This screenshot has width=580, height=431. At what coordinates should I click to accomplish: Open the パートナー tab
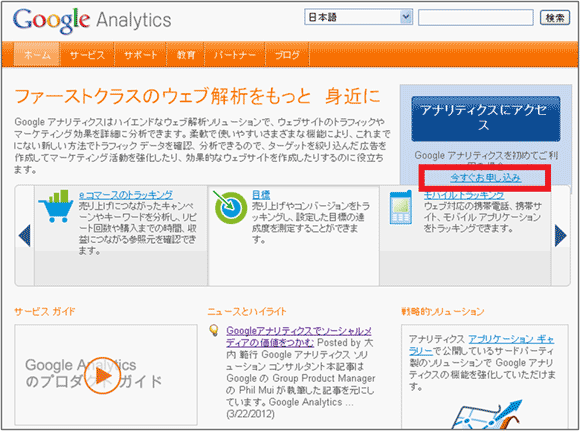235,55
